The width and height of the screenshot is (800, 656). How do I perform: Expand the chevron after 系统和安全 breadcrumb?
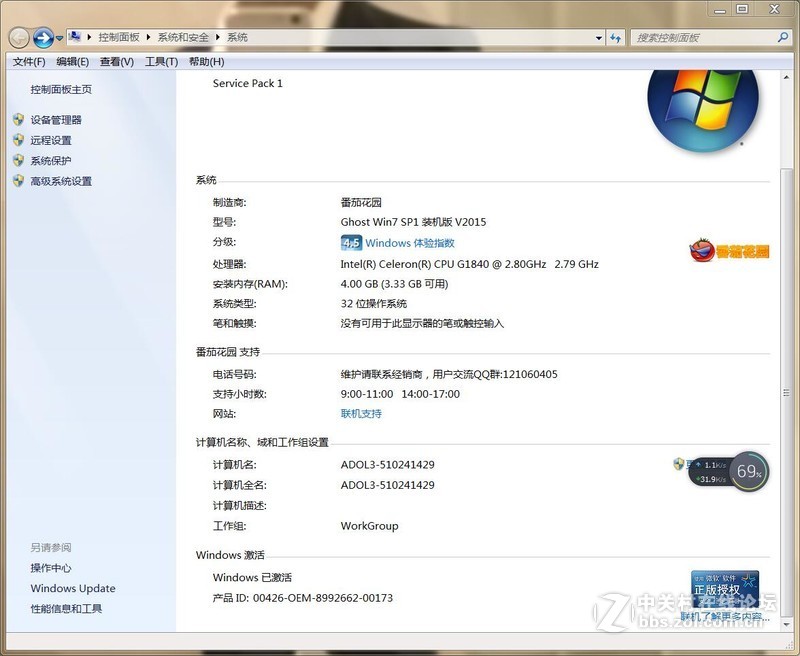[x=218, y=38]
